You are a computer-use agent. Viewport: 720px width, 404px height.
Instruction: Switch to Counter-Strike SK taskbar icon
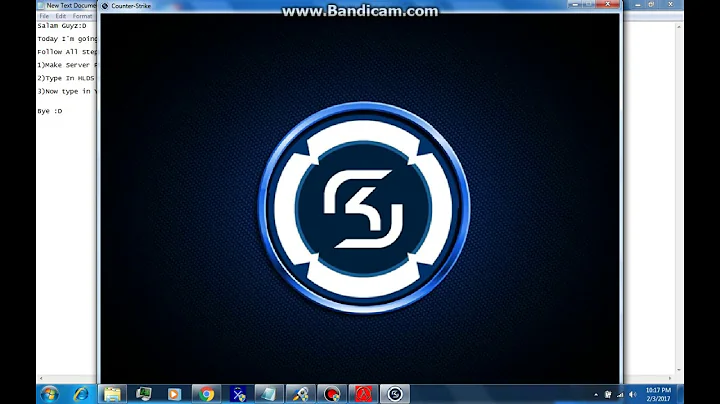click(x=395, y=394)
